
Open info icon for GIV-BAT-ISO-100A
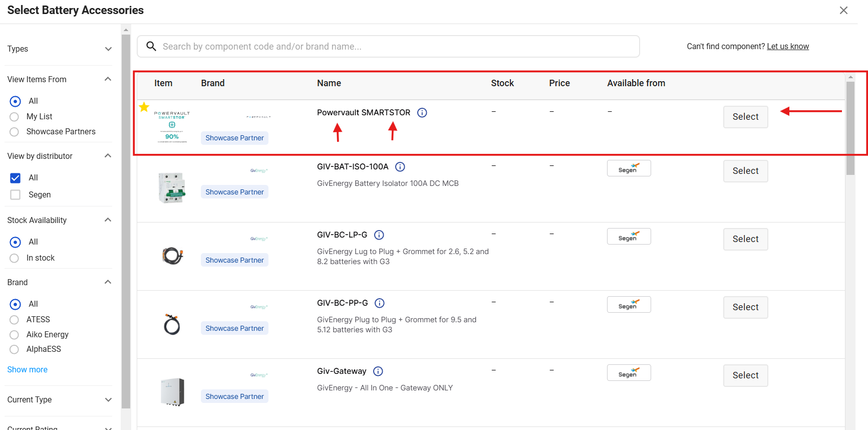point(400,167)
